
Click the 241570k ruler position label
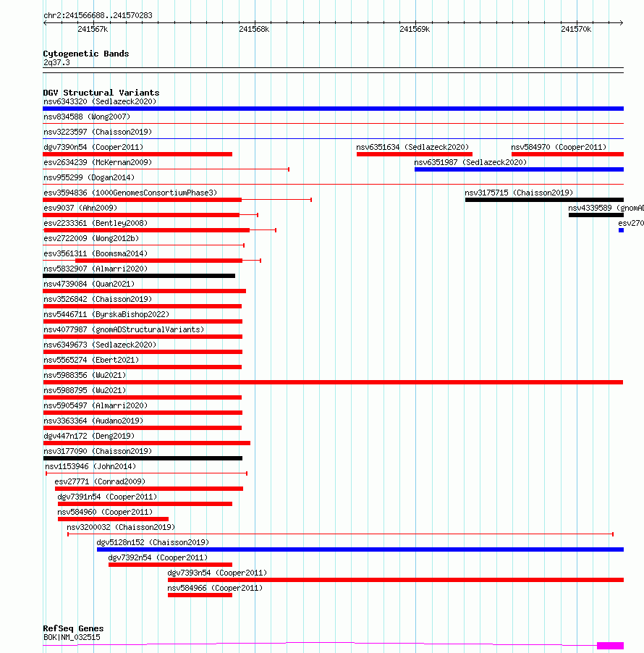coord(576,29)
